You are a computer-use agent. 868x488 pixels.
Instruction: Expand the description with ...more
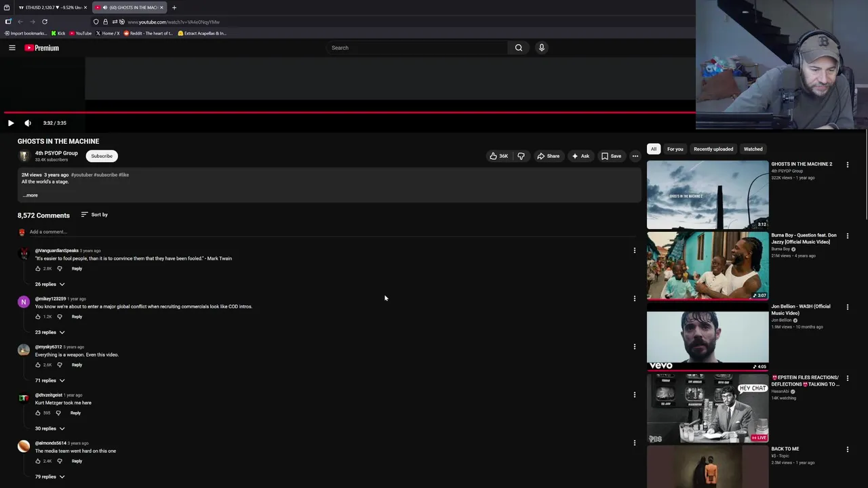coord(30,195)
